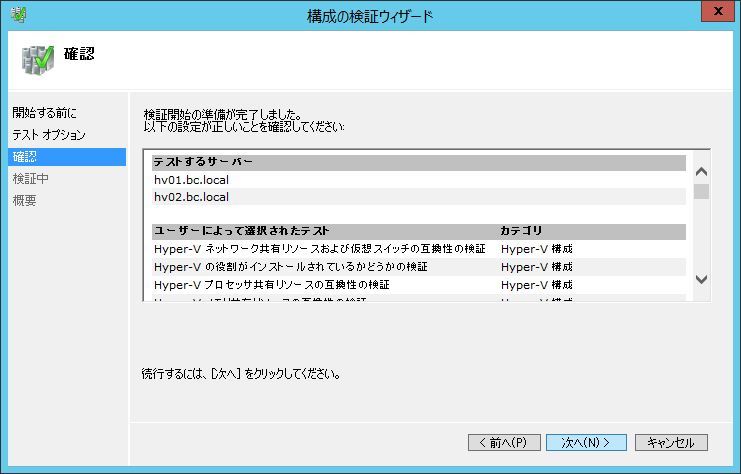741x474 pixels.
Task: Click Hyper-V 構成 category in 役割 row
Action: coord(537,267)
